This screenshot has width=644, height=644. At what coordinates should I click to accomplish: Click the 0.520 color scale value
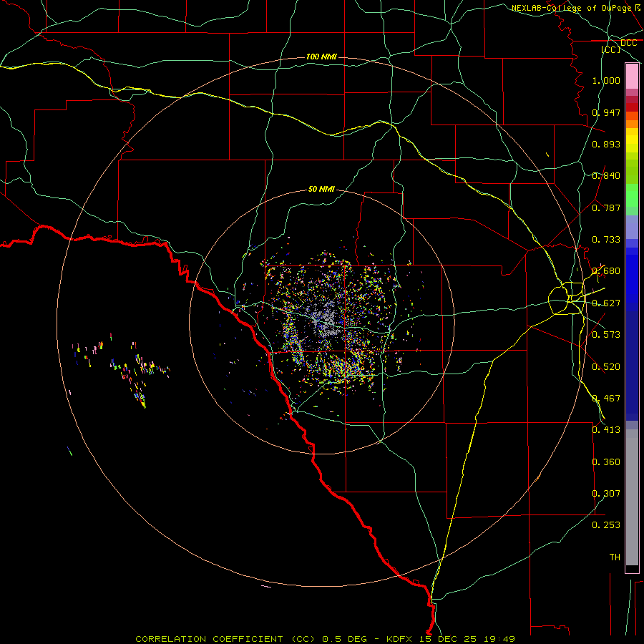[x=606, y=366]
